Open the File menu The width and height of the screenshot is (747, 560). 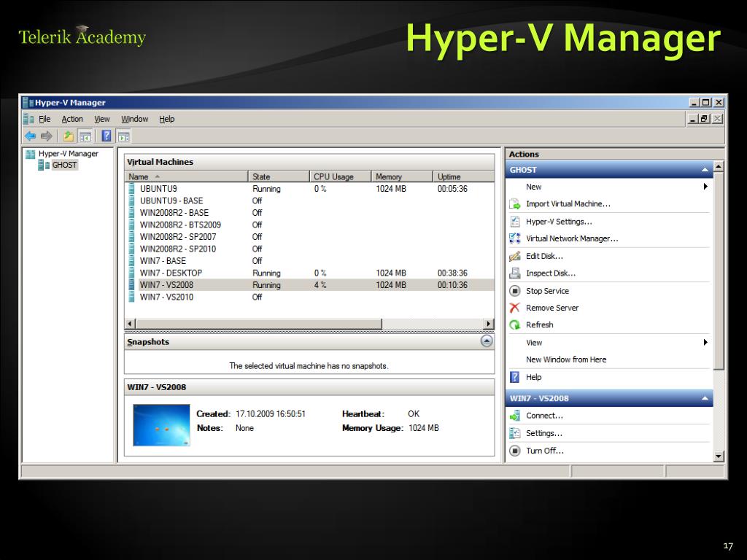click(44, 119)
